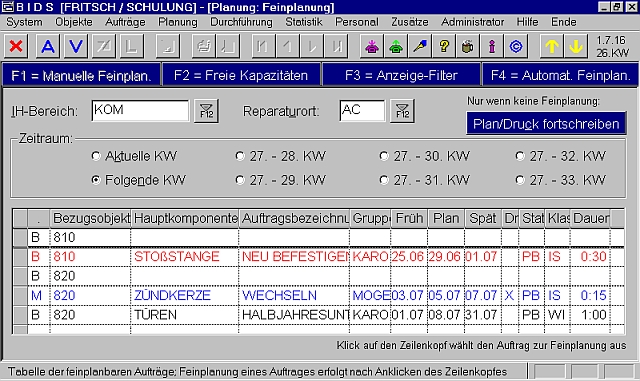This screenshot has height=381, width=640.
Task: Open the System menu
Action: [x=24, y=22]
